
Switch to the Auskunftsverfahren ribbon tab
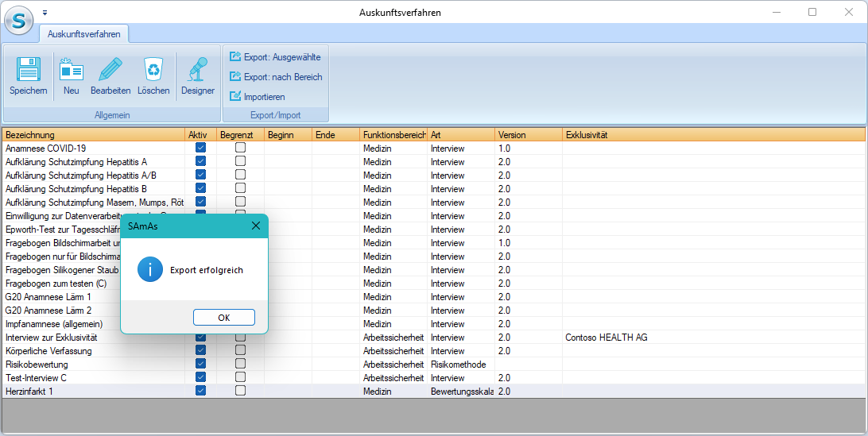click(x=84, y=34)
